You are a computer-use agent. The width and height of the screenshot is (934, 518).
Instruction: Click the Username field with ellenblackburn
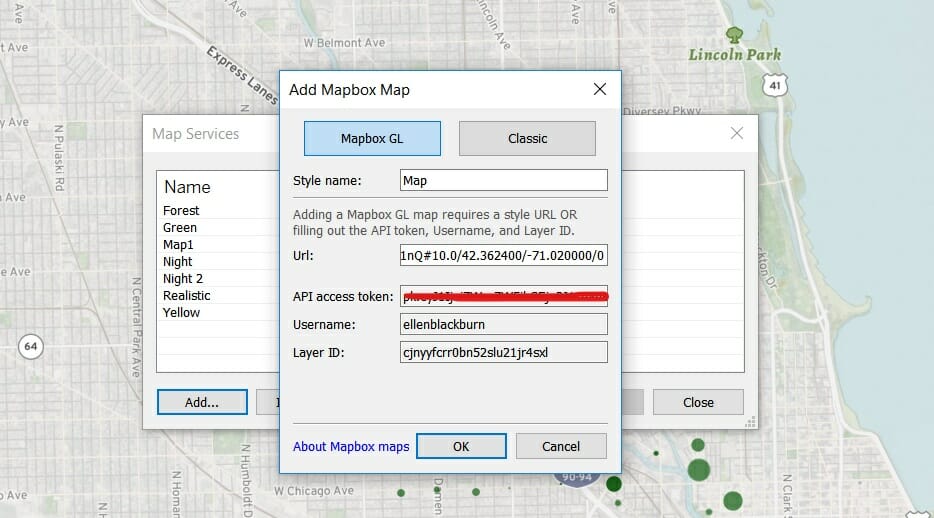(504, 324)
